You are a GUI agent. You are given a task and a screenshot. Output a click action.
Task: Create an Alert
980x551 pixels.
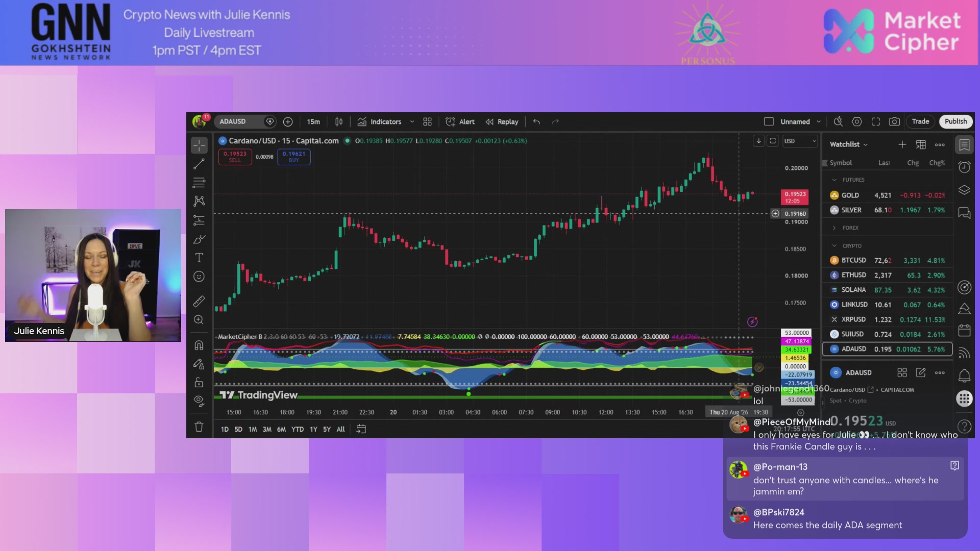pyautogui.click(x=460, y=121)
